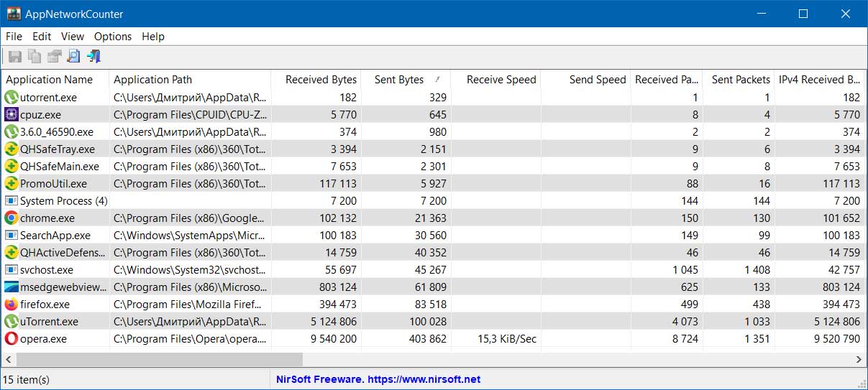
Task: Select the opera.exe row name
Action: [x=45, y=339]
